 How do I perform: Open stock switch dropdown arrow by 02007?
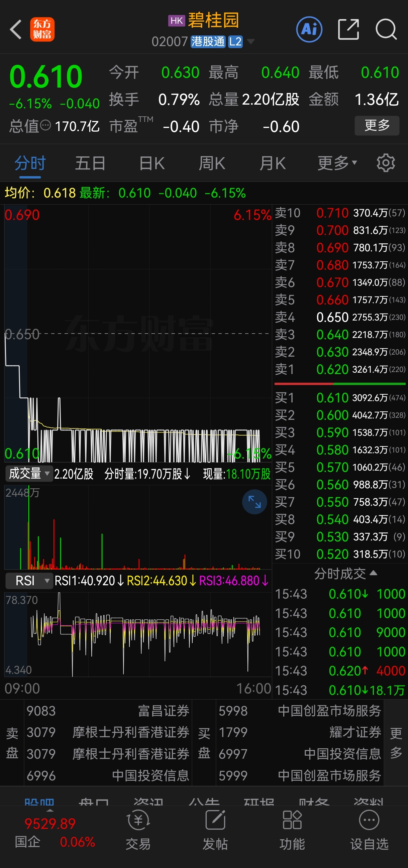[250, 41]
